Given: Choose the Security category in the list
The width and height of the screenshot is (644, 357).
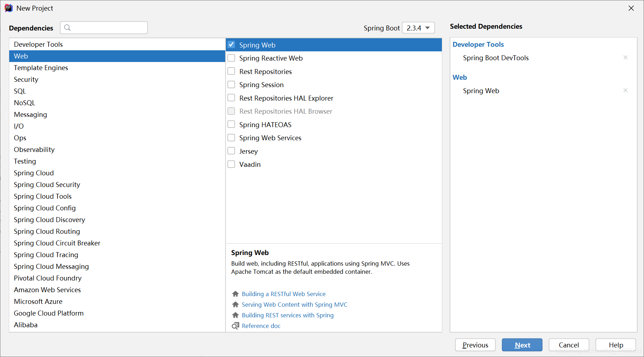Looking at the screenshot, I should [26, 79].
